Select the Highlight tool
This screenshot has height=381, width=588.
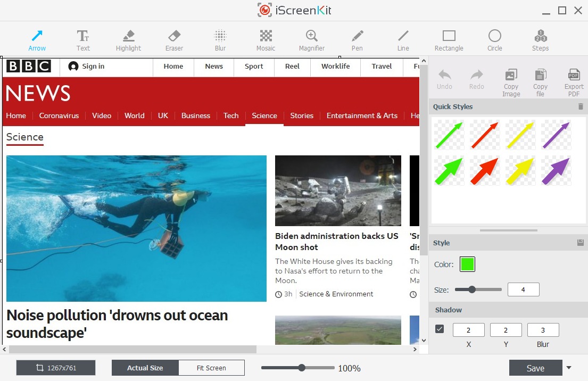(x=128, y=40)
